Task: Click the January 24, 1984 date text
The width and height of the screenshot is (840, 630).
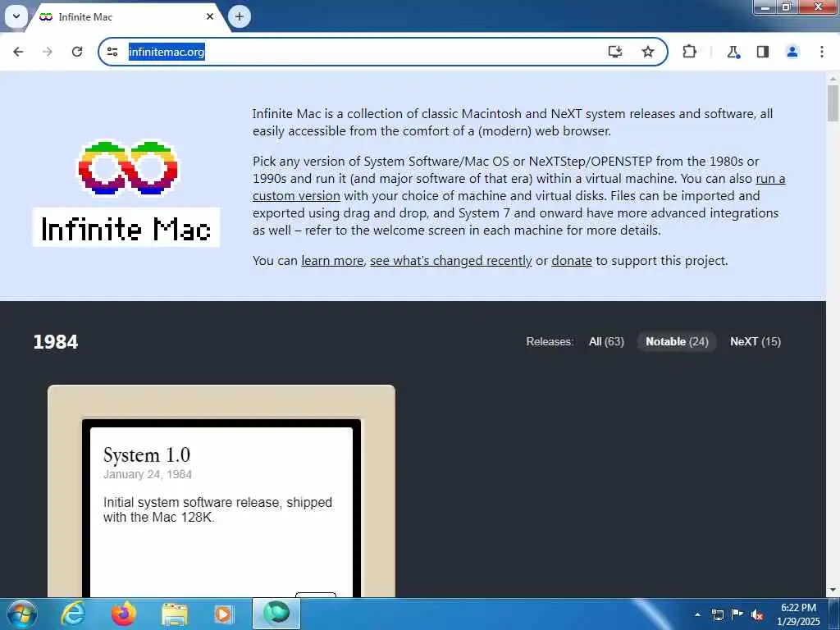Action: pos(148,475)
